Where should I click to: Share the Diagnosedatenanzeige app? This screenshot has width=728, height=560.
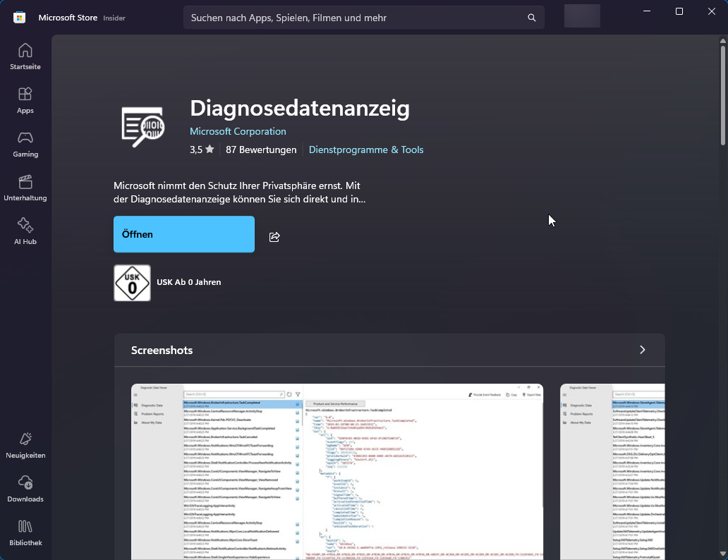(274, 237)
